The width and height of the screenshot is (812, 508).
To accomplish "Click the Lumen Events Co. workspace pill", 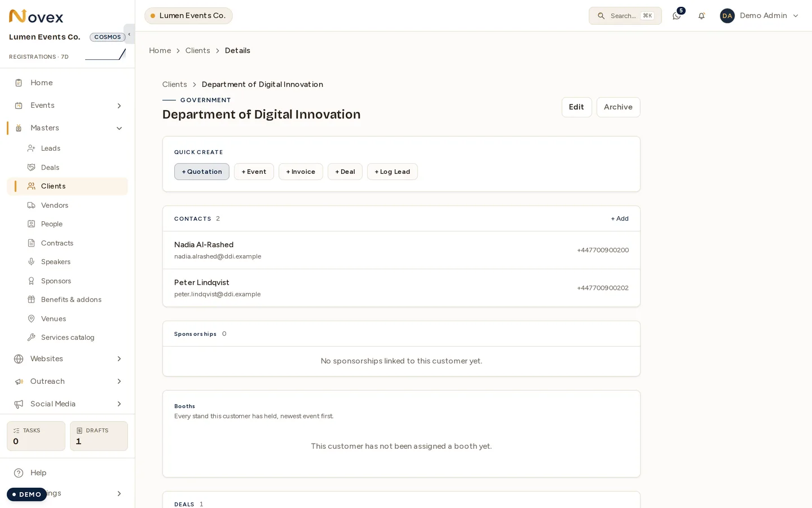I will point(188,16).
